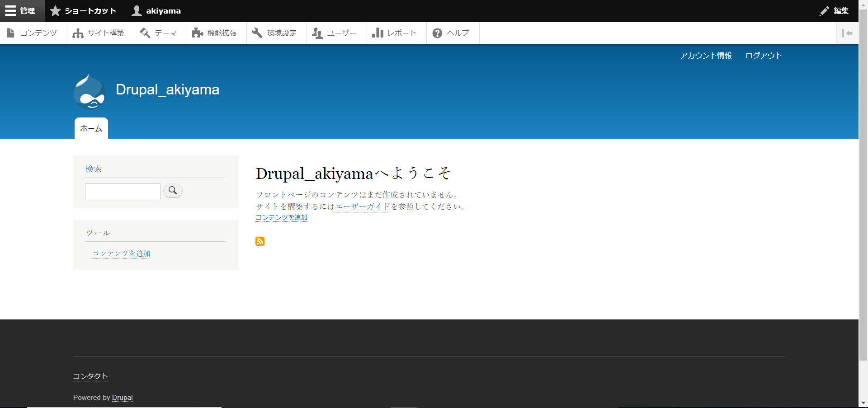Open サイト構築 structure menu
The image size is (868, 408).
(99, 33)
